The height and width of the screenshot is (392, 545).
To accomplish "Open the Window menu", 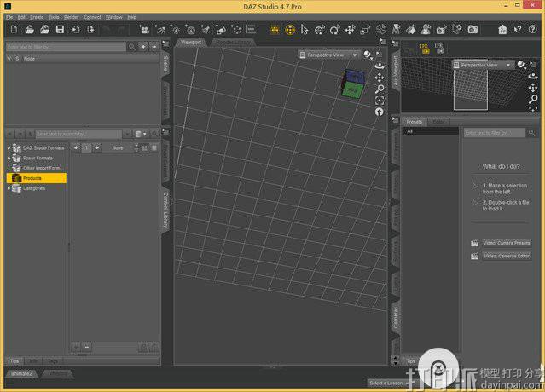I will click(x=113, y=17).
